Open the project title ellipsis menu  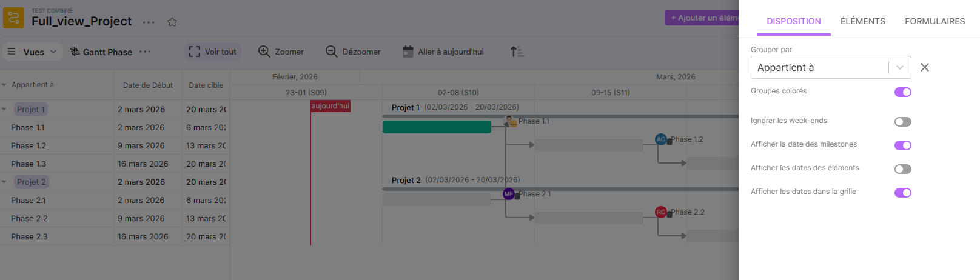[149, 22]
